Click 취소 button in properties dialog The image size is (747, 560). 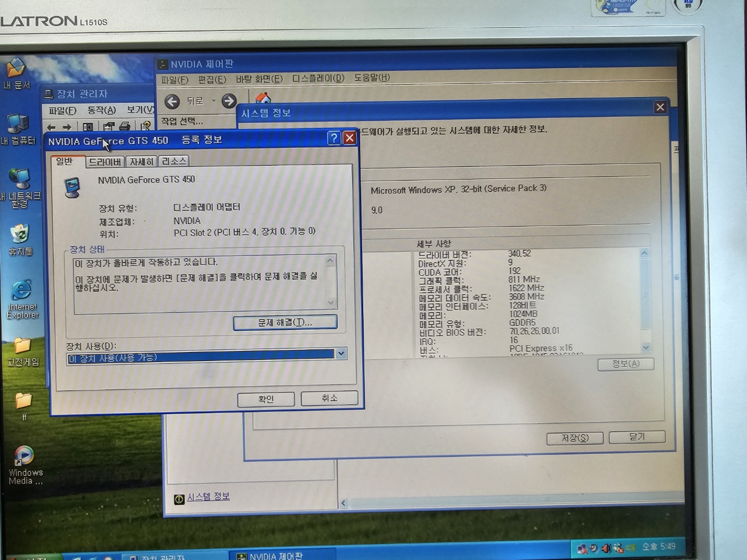click(x=329, y=398)
